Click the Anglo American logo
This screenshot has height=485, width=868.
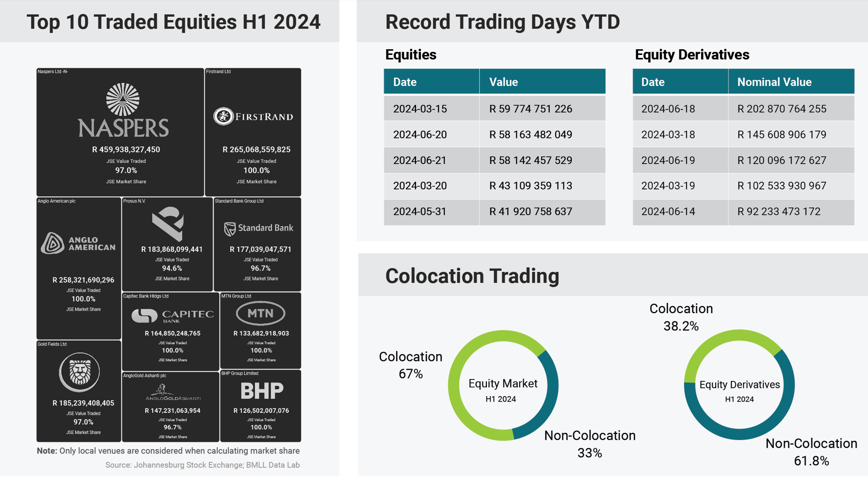click(79, 243)
